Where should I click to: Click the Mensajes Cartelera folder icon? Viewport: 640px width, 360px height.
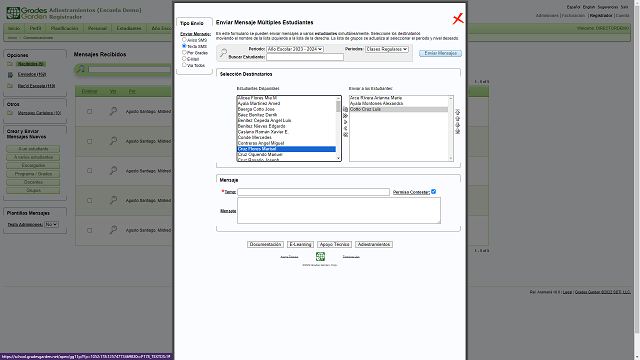tap(10, 113)
